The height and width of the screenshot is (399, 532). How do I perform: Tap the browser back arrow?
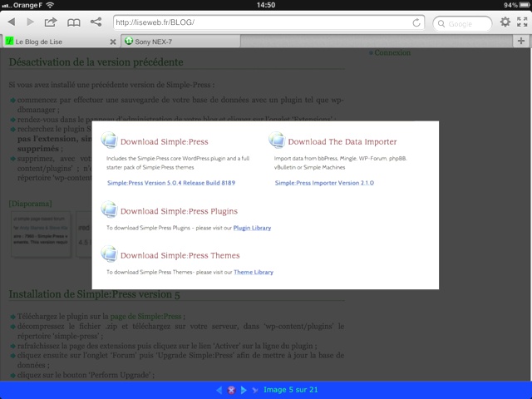(x=11, y=22)
